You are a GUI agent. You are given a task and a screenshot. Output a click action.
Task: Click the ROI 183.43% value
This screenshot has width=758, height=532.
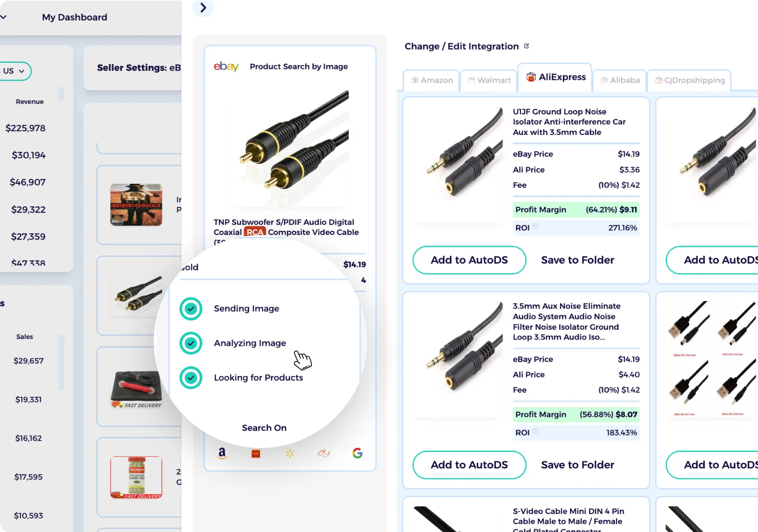coord(622,432)
